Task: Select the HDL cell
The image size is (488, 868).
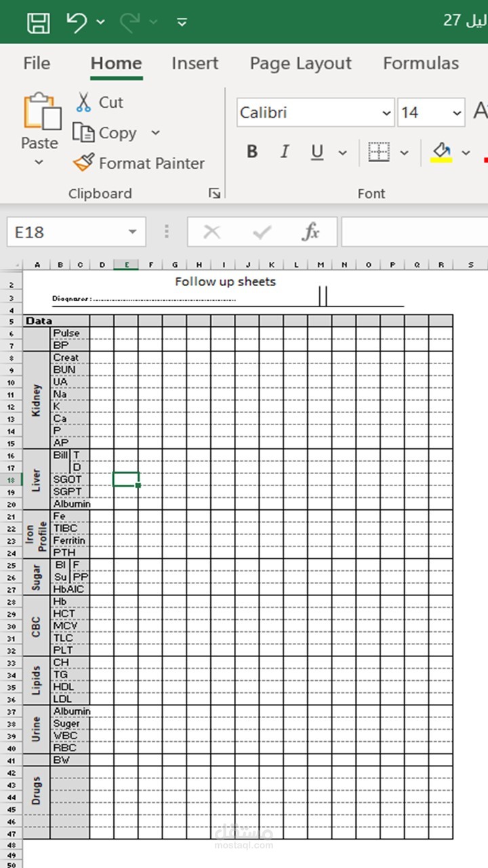Action: pyautogui.click(x=70, y=687)
